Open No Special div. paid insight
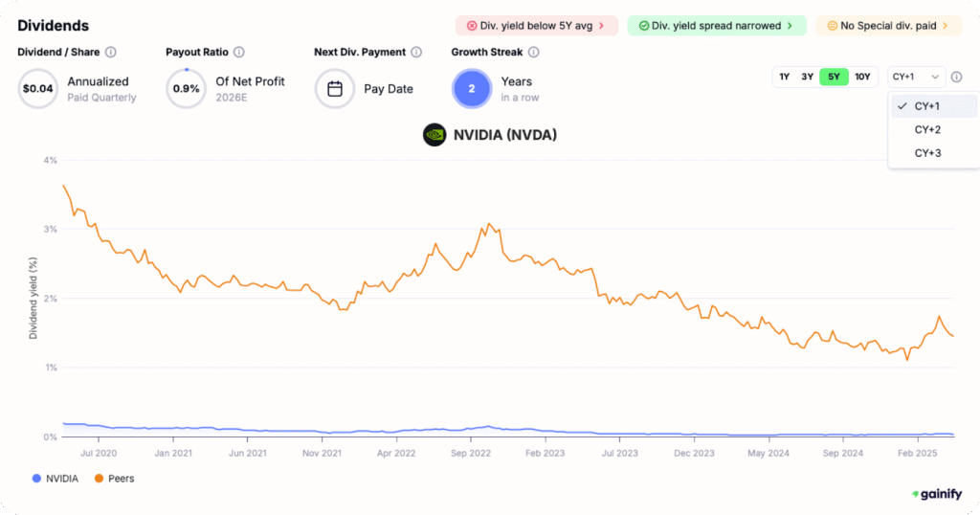This screenshot has width=980, height=515. [889, 26]
